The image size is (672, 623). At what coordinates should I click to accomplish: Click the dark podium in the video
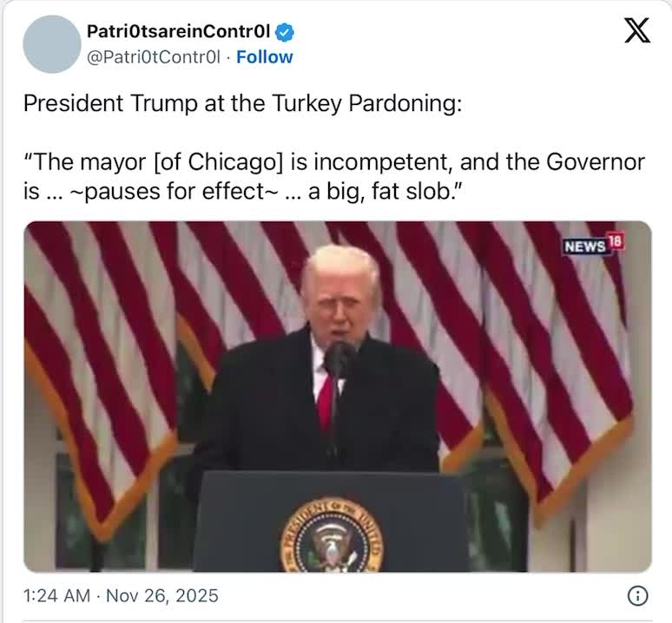[330, 521]
